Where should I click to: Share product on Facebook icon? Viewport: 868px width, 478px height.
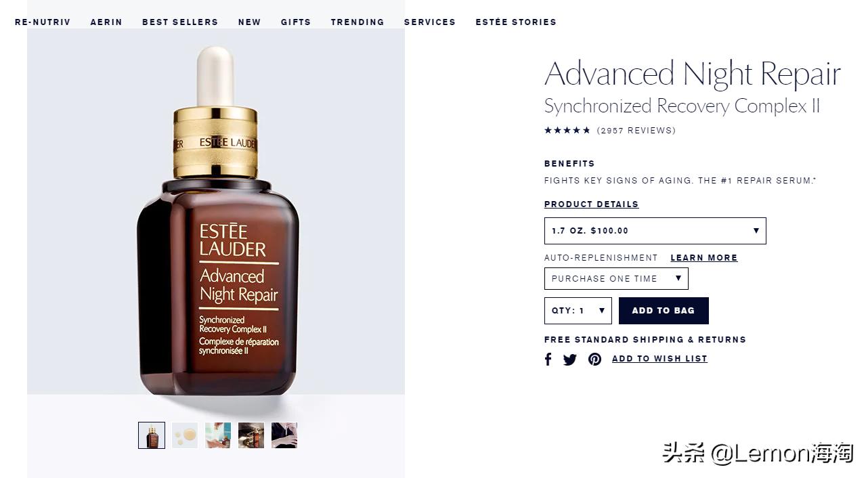(x=548, y=360)
